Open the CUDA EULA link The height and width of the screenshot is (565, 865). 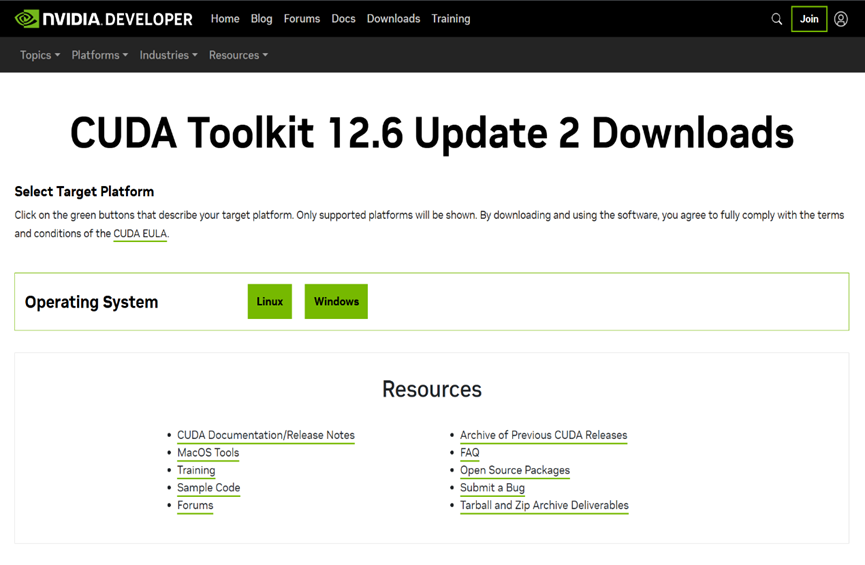pos(140,234)
